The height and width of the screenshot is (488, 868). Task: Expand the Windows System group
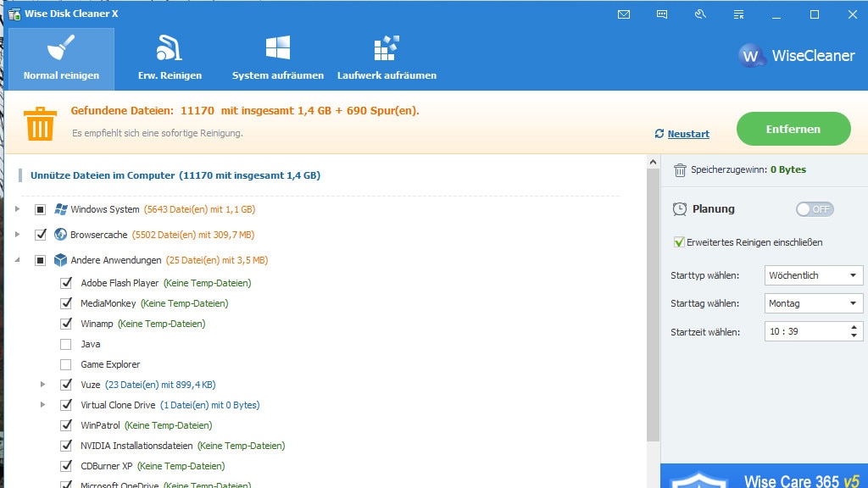pos(18,209)
